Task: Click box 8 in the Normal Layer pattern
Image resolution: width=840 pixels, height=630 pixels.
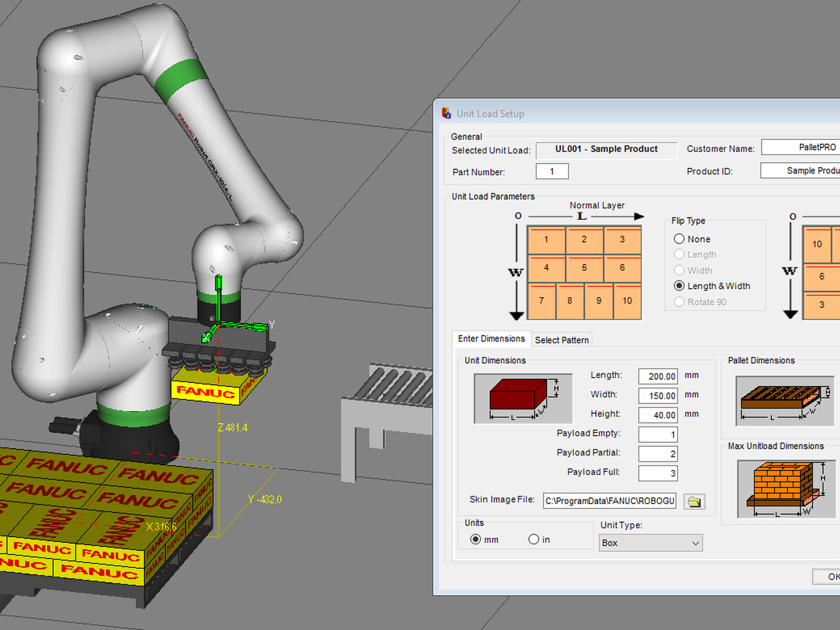Action: 570,301
